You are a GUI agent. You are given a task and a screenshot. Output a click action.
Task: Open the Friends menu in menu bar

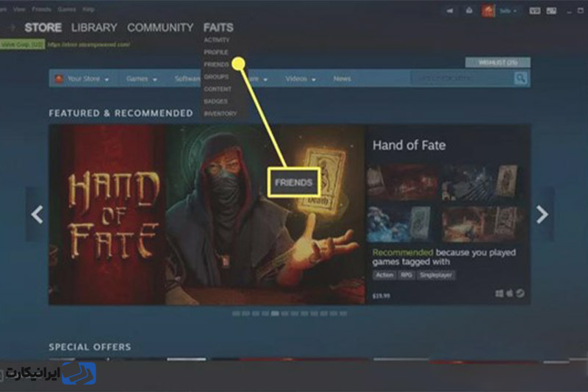[x=41, y=9]
